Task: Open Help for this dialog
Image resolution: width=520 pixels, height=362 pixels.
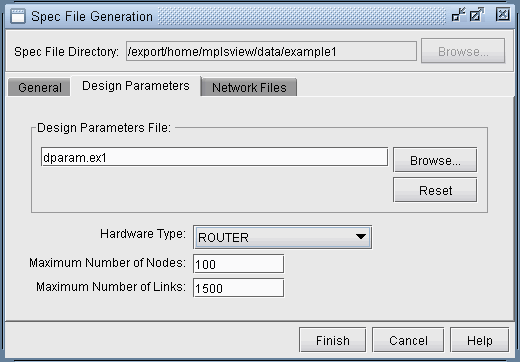Action: [x=479, y=340]
